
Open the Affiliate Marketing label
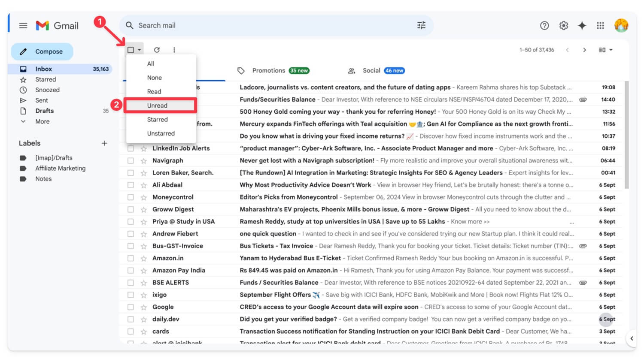click(60, 169)
